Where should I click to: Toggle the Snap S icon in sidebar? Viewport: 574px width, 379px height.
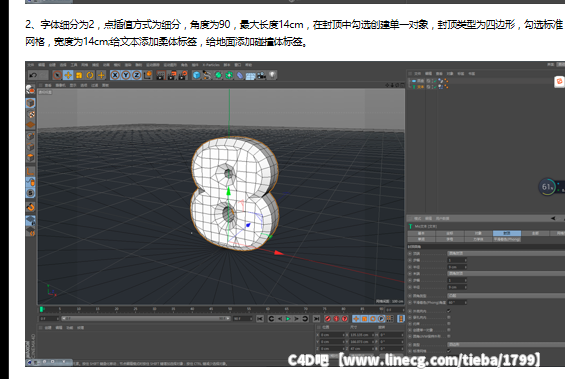click(x=30, y=193)
